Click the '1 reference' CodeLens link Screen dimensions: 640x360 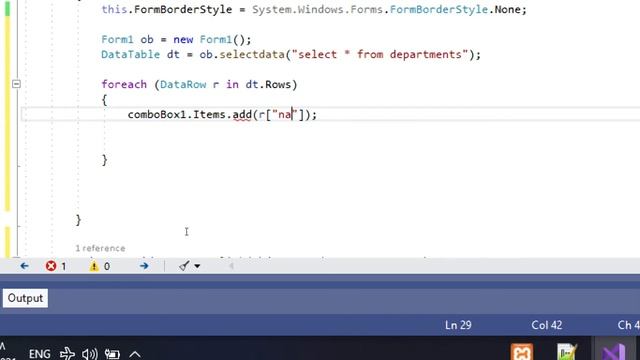click(100, 248)
